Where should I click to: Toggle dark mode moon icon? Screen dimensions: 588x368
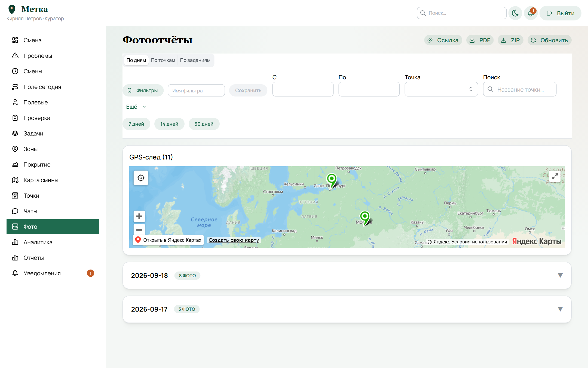coord(515,13)
